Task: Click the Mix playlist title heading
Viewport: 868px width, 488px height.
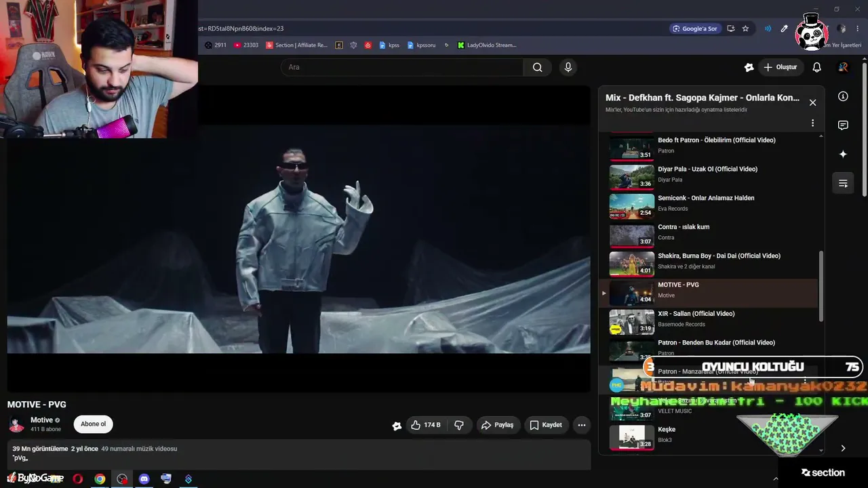Action: pos(703,98)
